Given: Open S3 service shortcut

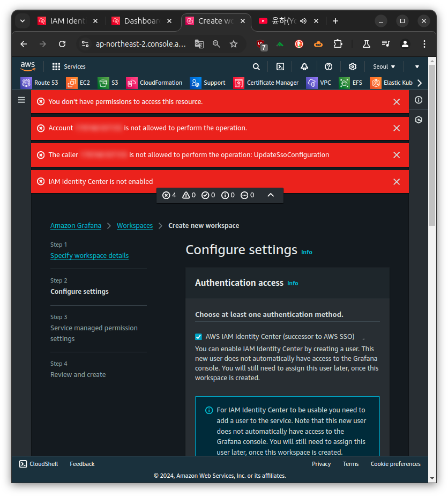Looking at the screenshot, I should click(108, 83).
